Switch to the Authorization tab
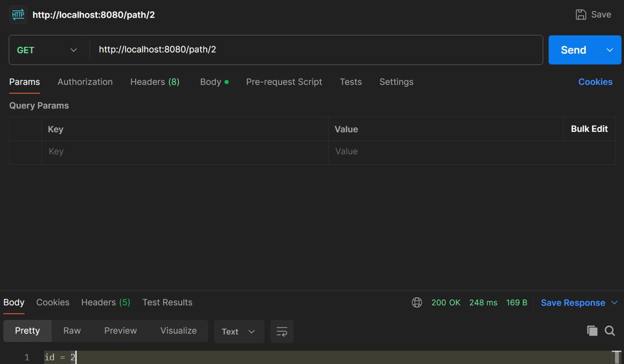The image size is (624, 364). (85, 82)
